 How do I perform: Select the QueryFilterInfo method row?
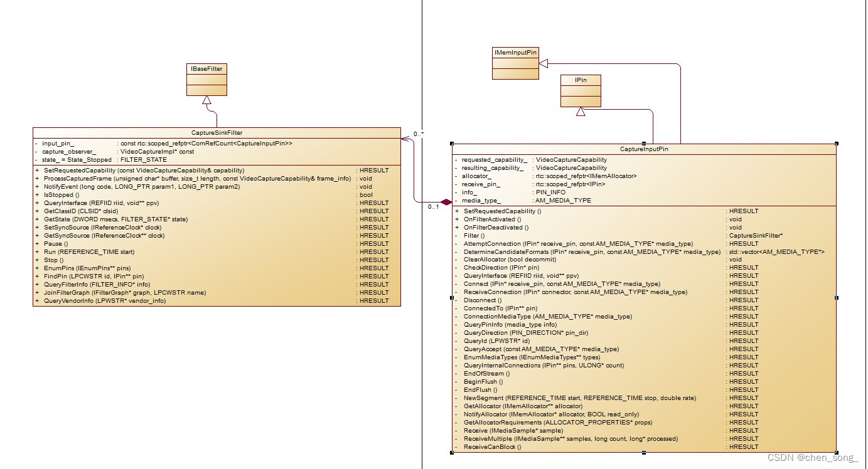[x=217, y=285]
